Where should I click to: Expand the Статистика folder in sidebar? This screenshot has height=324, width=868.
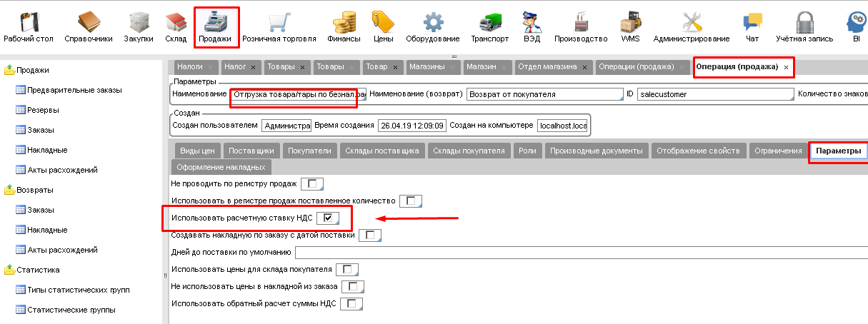tap(10, 270)
